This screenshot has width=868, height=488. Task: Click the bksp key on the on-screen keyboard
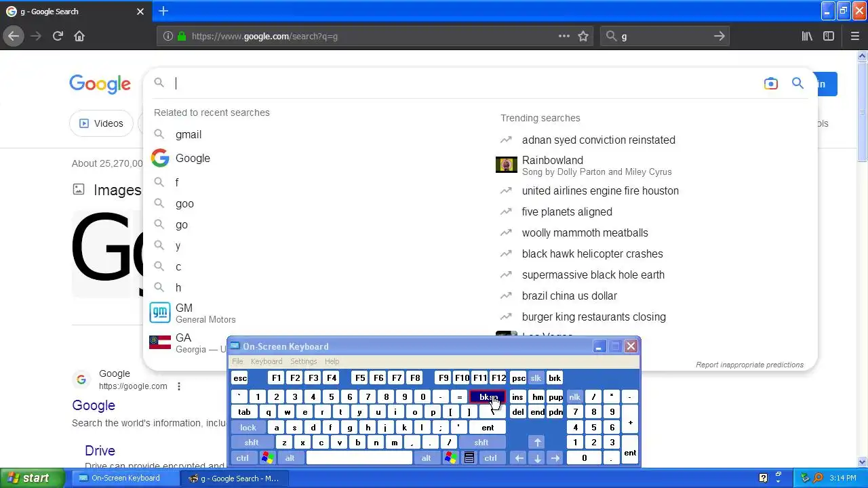click(488, 397)
